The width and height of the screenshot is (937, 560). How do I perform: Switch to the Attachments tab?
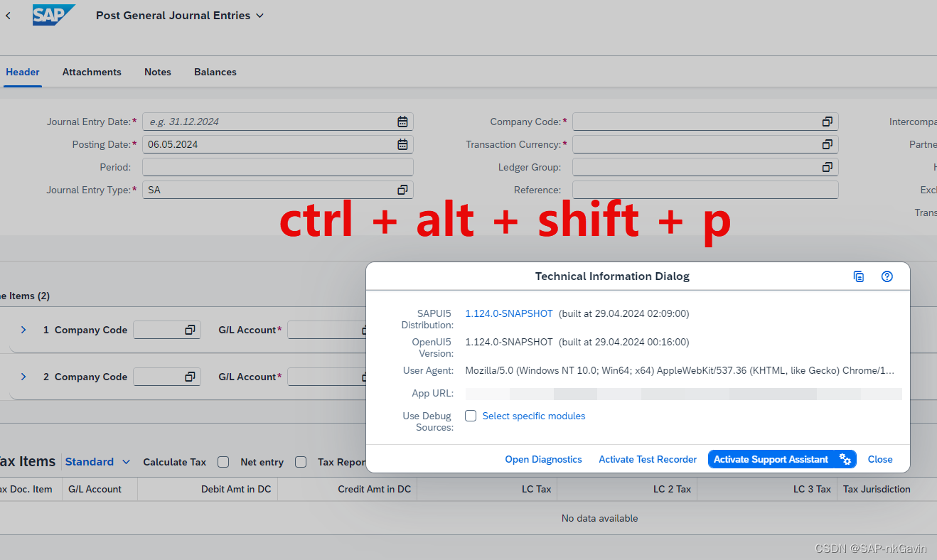(x=92, y=72)
